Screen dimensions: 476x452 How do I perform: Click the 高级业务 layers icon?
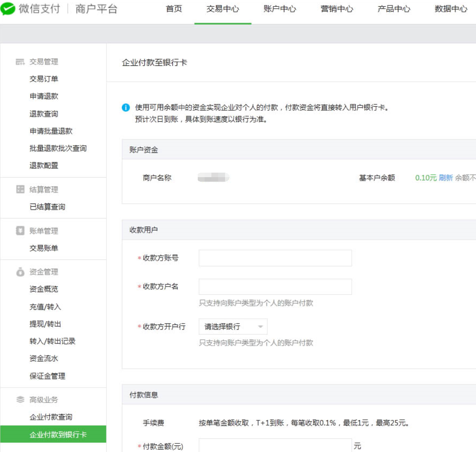(x=20, y=400)
